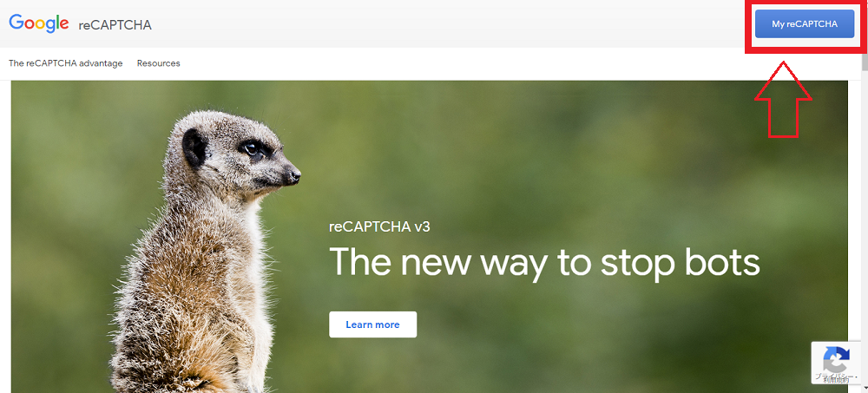
Task: Open the Resources menu item
Action: coord(158,63)
